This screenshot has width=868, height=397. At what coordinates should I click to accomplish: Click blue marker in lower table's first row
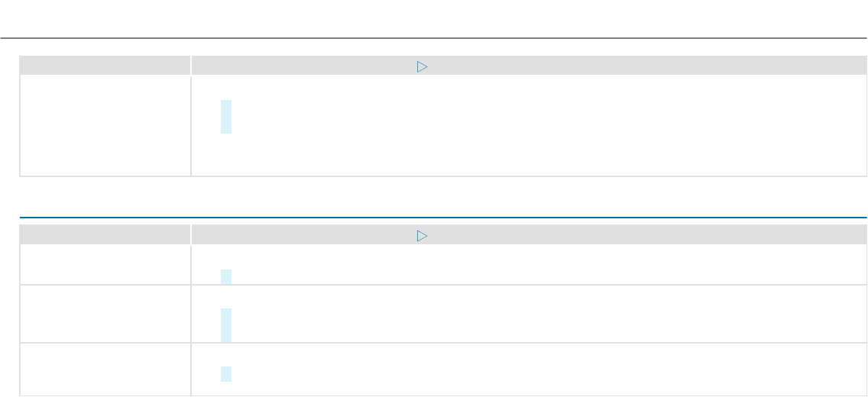click(226, 276)
